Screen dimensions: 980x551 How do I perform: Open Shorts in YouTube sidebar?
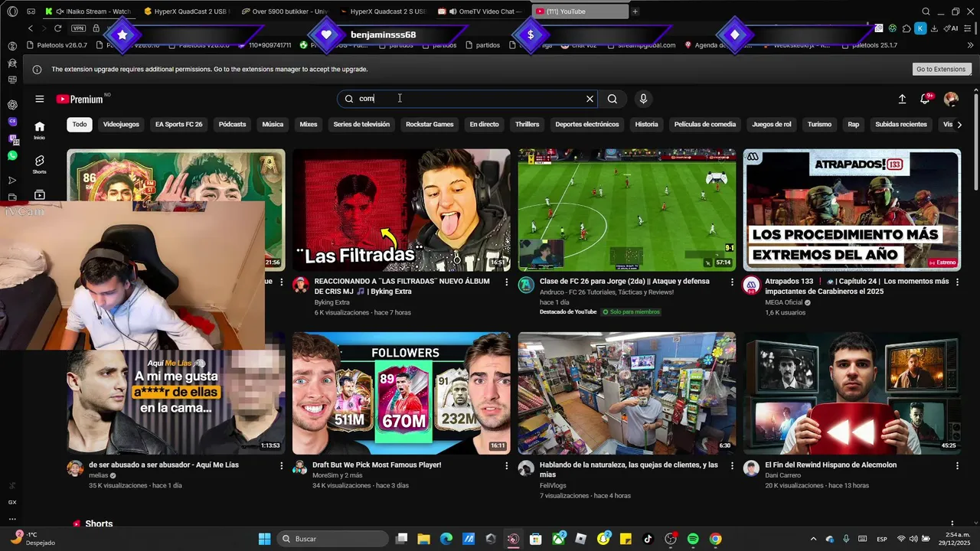pos(39,164)
